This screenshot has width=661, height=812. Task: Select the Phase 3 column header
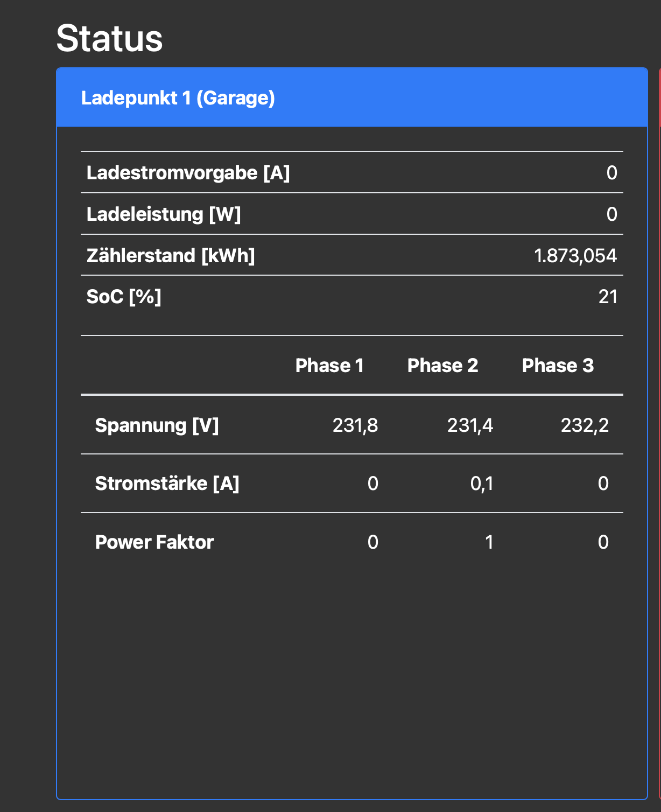(558, 366)
